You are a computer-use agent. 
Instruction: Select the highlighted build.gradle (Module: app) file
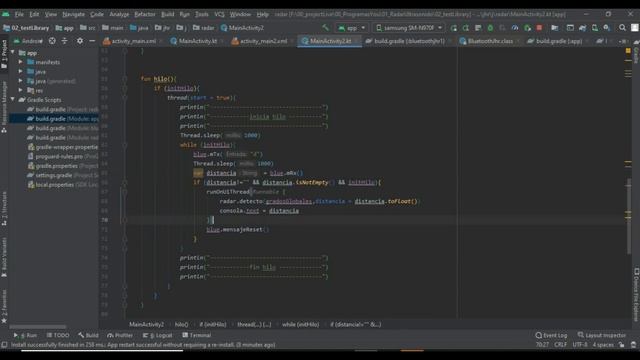[x=54, y=119]
